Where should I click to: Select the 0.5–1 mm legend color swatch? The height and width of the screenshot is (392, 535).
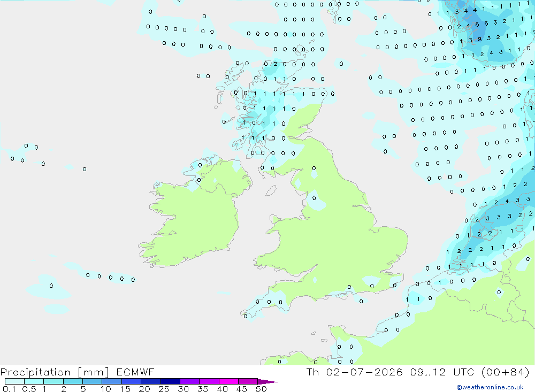tap(34, 381)
